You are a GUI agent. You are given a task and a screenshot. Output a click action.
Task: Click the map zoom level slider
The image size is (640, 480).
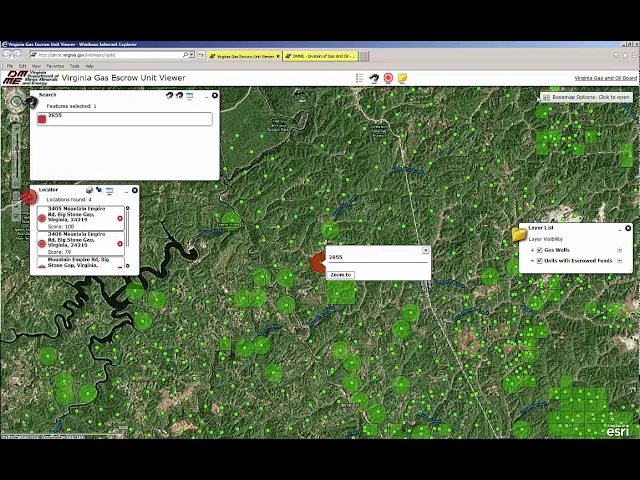point(15,150)
